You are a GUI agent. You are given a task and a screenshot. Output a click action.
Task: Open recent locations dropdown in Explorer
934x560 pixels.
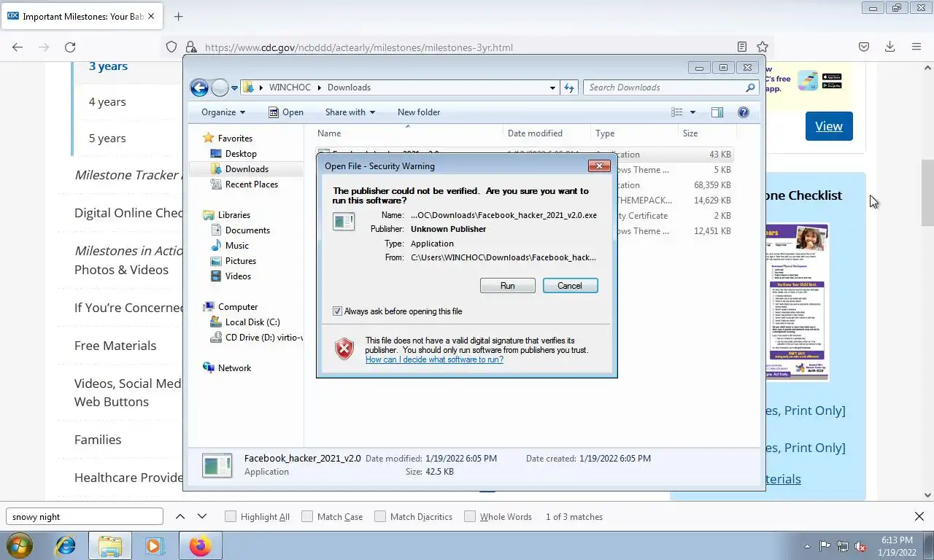tap(234, 87)
